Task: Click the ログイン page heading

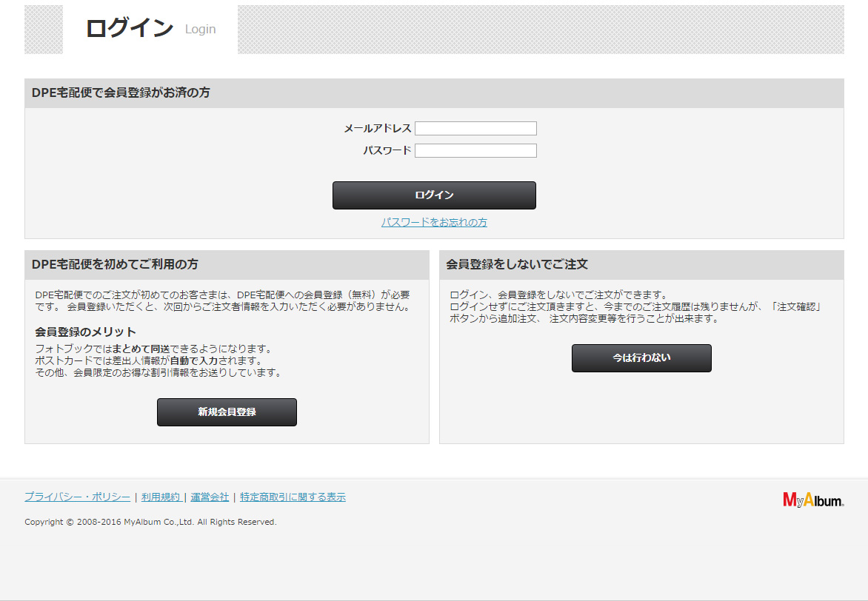Action: click(x=130, y=27)
